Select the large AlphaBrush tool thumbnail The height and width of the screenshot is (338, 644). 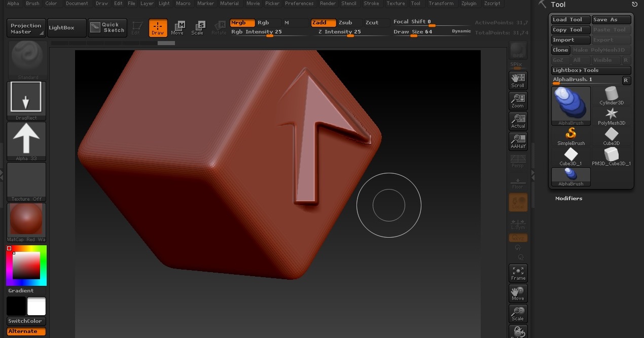(571, 106)
